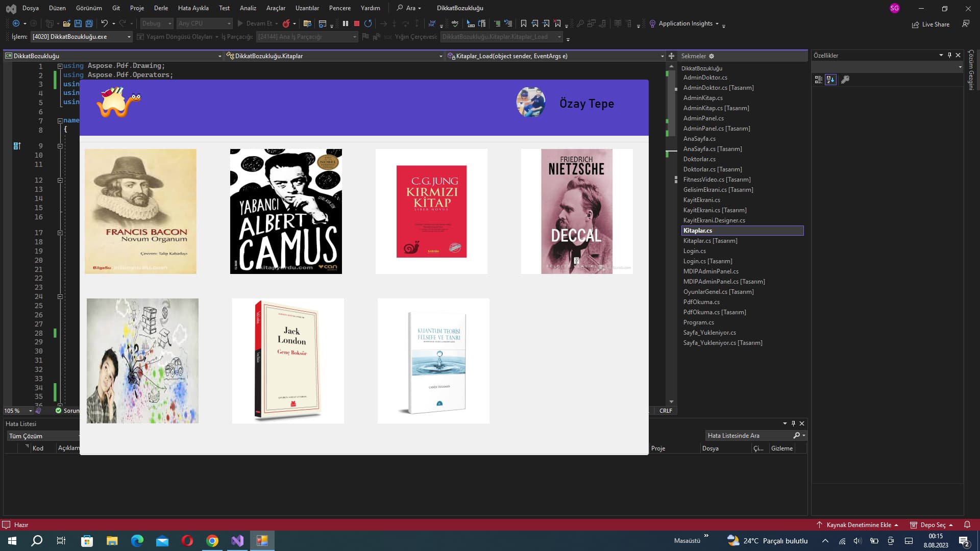Collapse the using block at line 1
This screenshot has width=980, height=551.
coord(60,66)
